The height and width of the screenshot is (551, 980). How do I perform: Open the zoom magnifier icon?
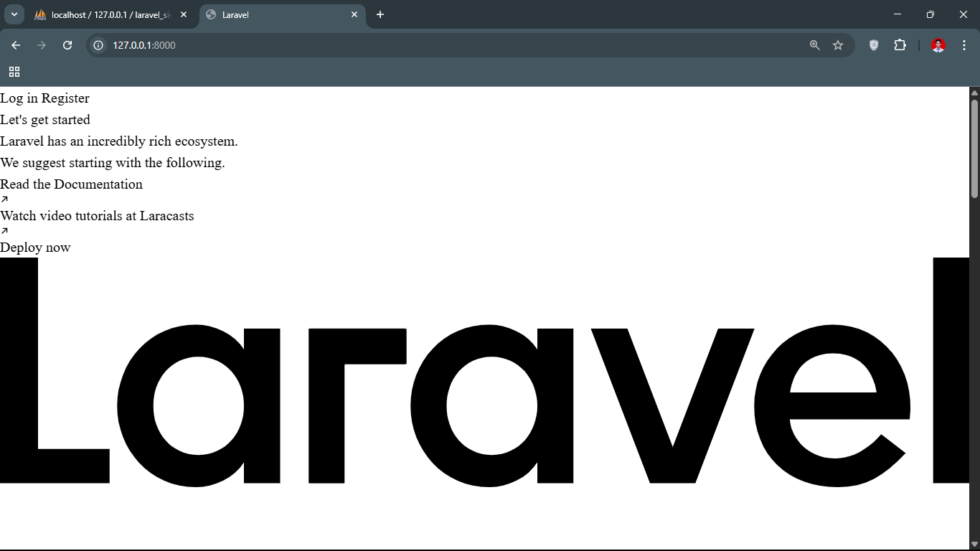pyautogui.click(x=814, y=45)
